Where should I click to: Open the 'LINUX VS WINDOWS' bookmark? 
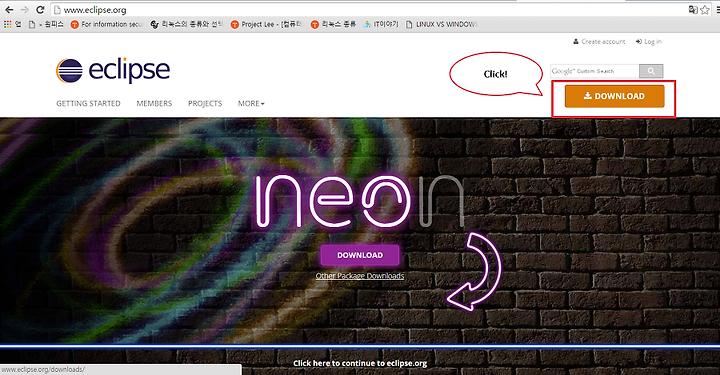(x=442, y=24)
